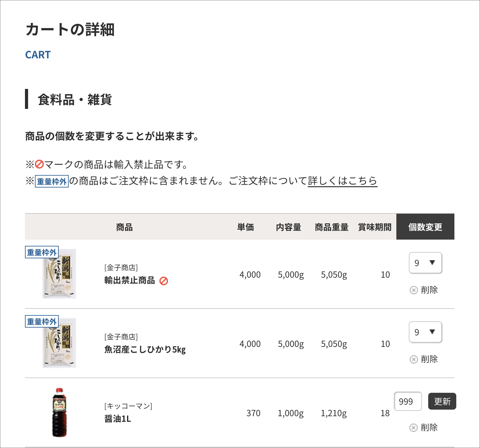Open quantity dropdown for 輸出禁止商品
Screen dimensions: 480x448
click(425, 263)
